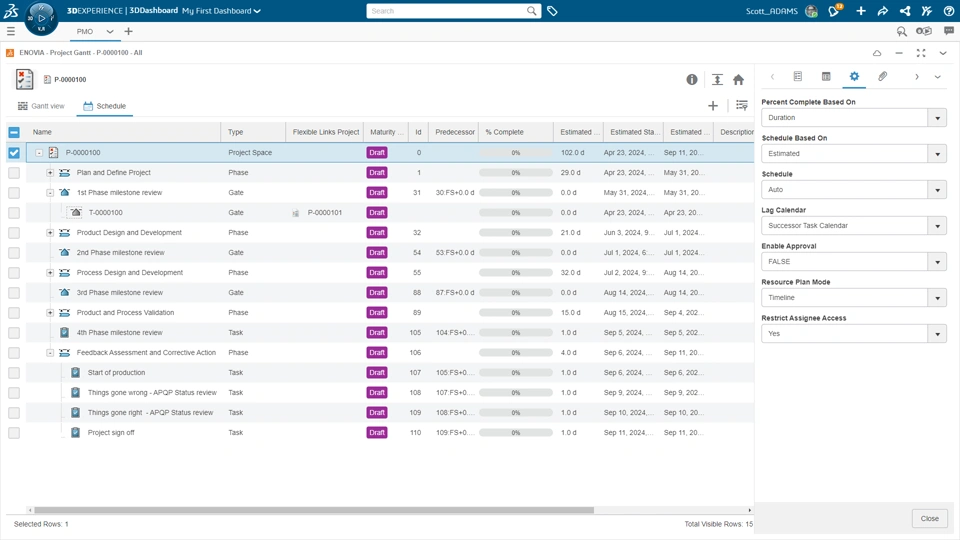Open the hamburger menu icon
Screen dimensions: 960x540
tap(10, 31)
